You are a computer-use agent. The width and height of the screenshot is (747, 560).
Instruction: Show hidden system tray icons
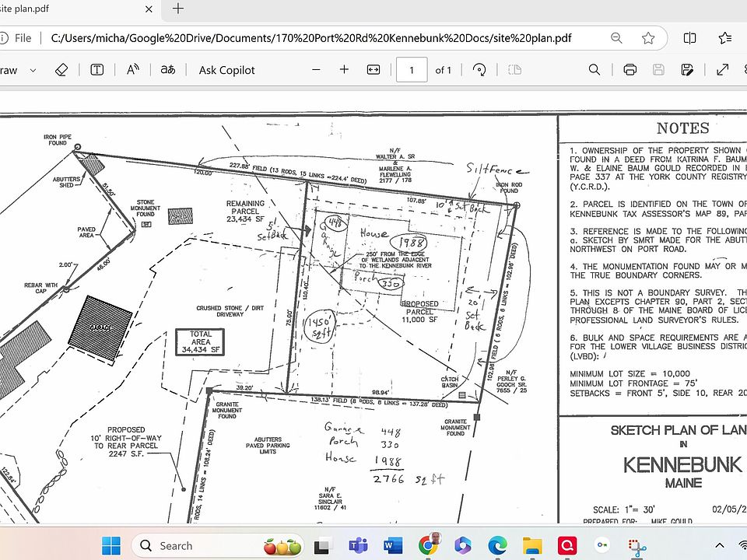coord(719,546)
